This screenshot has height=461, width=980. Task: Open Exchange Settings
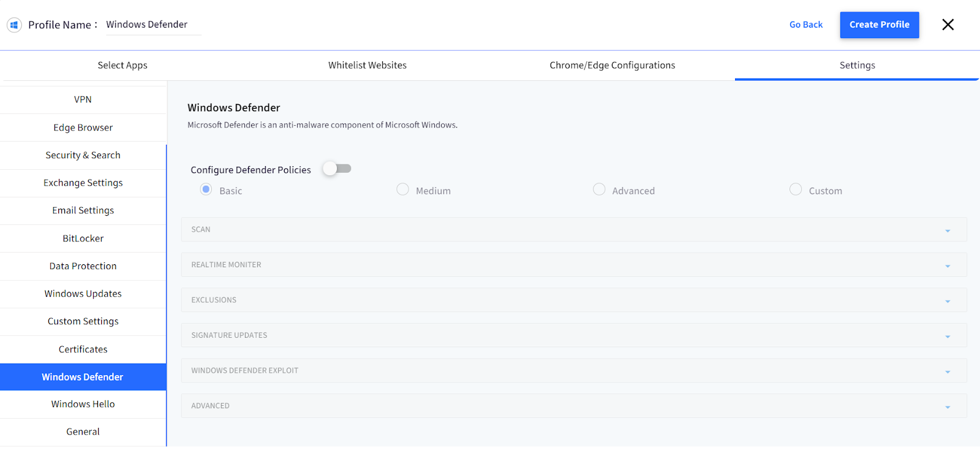tap(83, 183)
